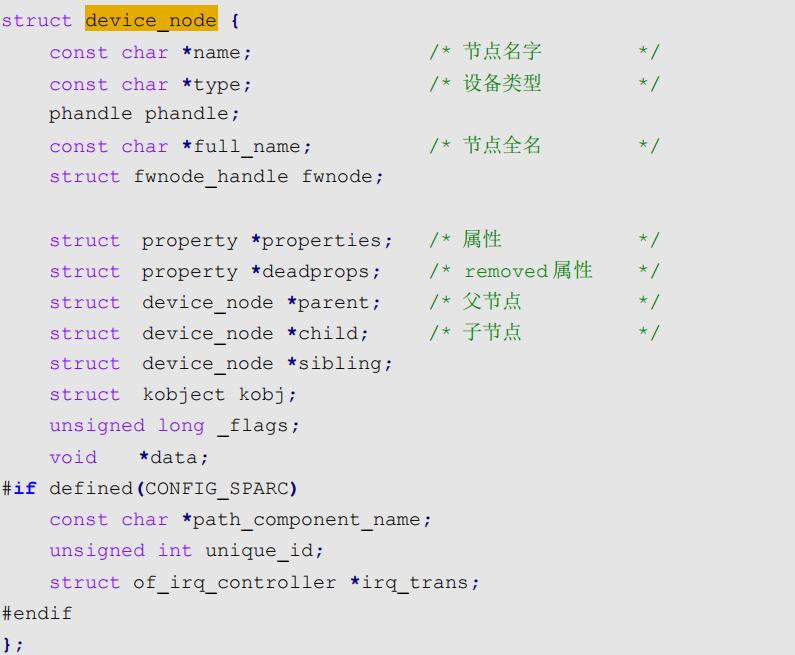
Task: Click the kobject kobj member
Action: tap(219, 395)
